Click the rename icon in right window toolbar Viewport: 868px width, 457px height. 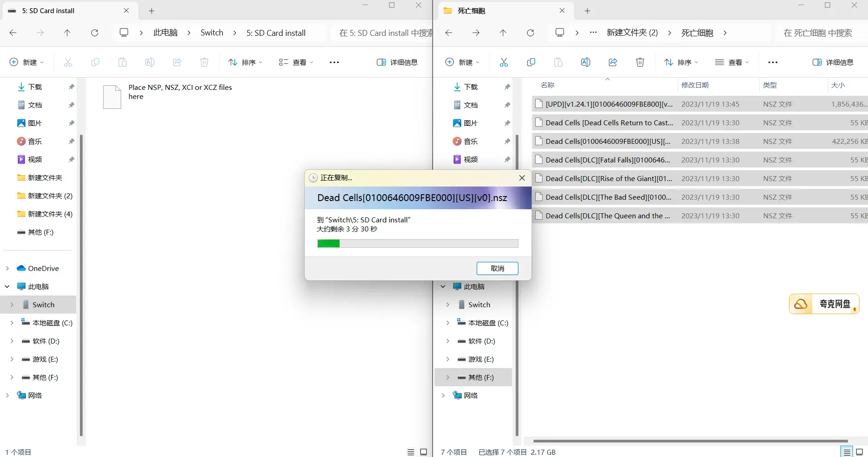585,62
